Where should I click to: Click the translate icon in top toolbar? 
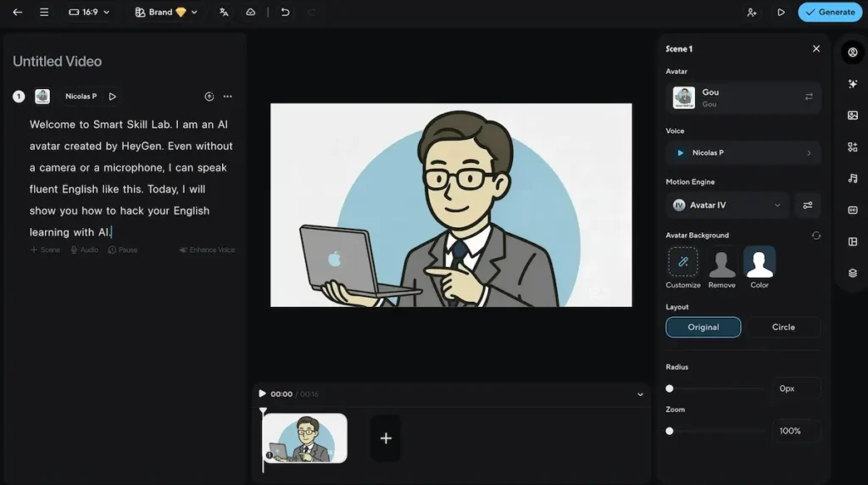click(224, 12)
